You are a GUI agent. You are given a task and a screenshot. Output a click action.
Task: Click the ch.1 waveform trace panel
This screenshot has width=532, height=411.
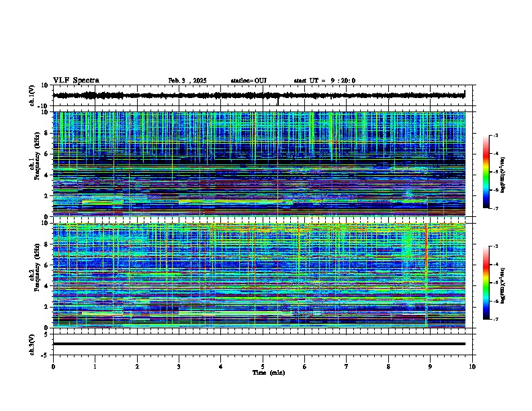263,95
